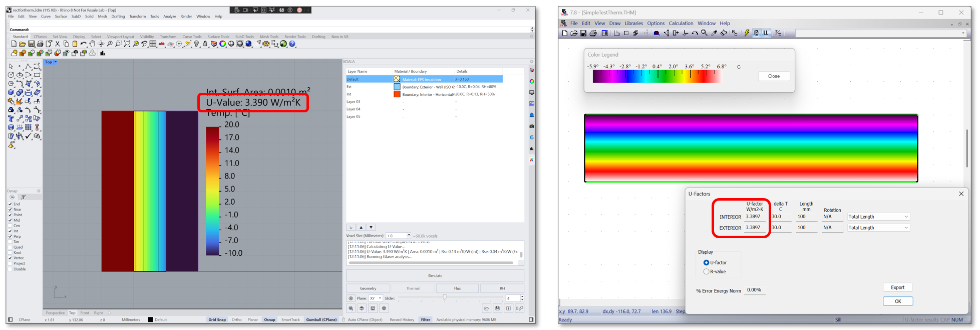Viewport: 980px width, 330px height.
Task: Click the Koala eye visibility icon beside Plane
Action: coord(351,298)
